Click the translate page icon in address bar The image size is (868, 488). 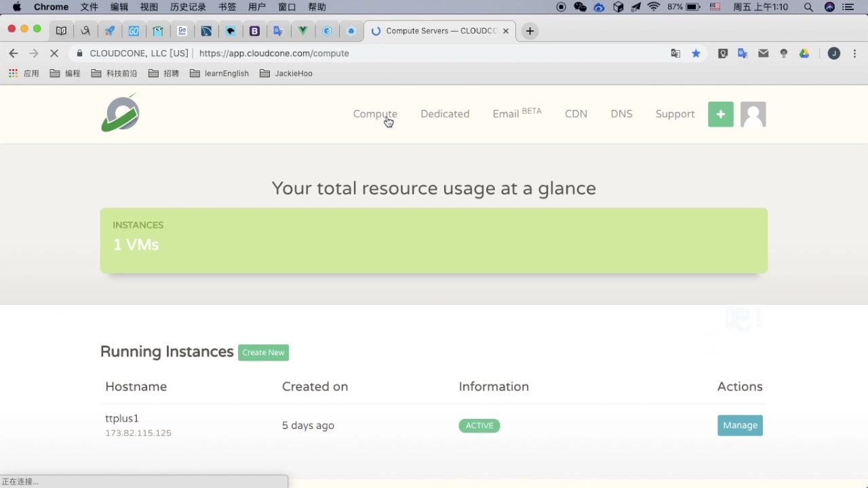(675, 54)
